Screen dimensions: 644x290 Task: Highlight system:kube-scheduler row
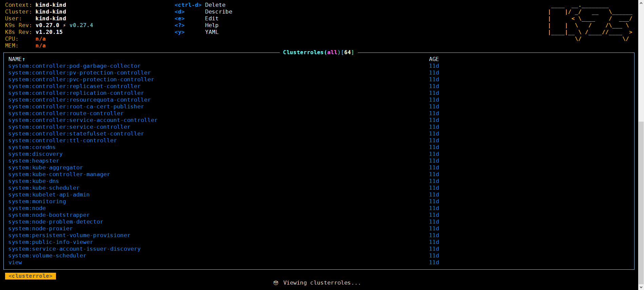tap(44, 188)
